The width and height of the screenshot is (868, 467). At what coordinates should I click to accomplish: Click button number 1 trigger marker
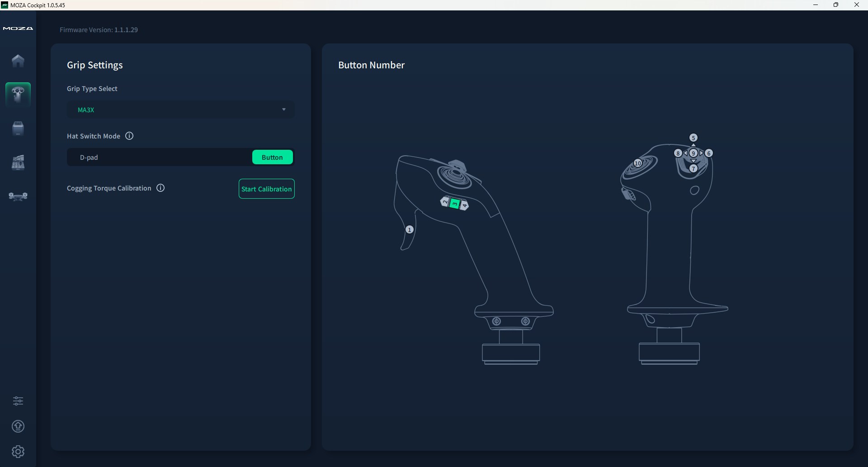click(x=410, y=230)
